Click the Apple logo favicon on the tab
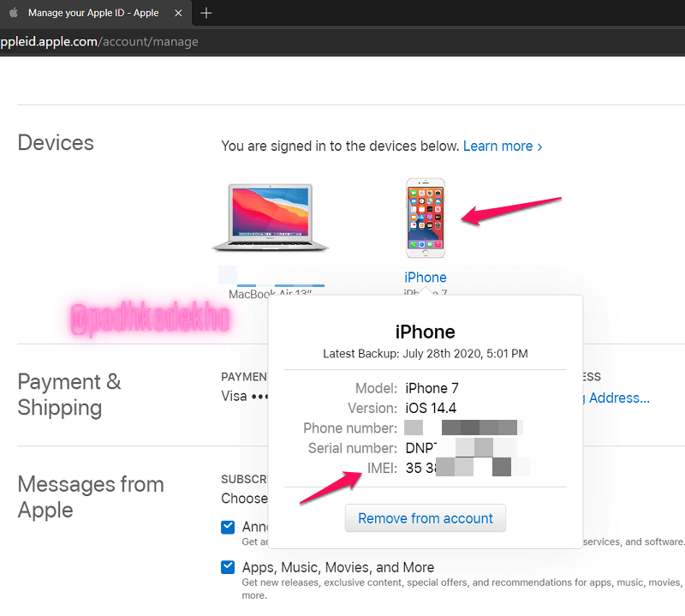Screen dimensions: 685x616 [14, 13]
